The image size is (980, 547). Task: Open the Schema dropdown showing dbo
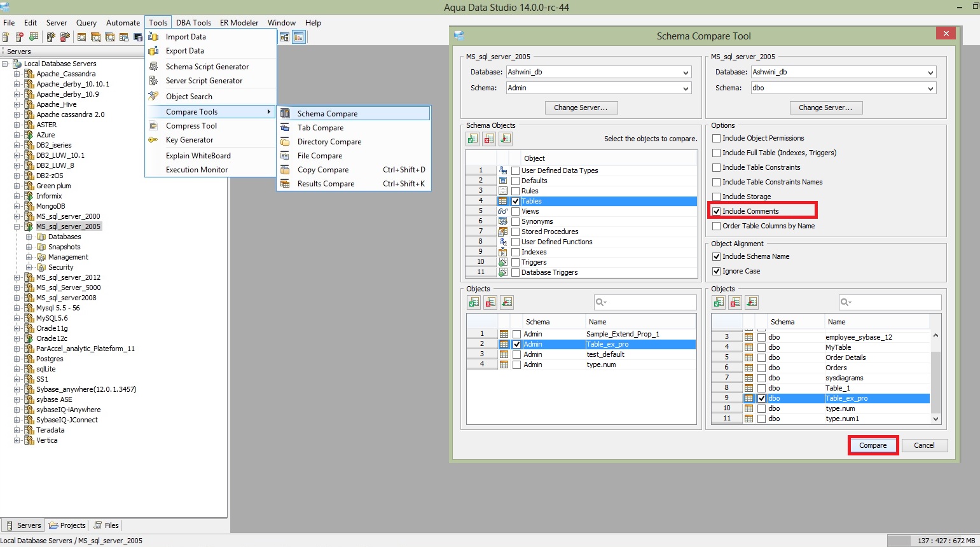click(843, 88)
